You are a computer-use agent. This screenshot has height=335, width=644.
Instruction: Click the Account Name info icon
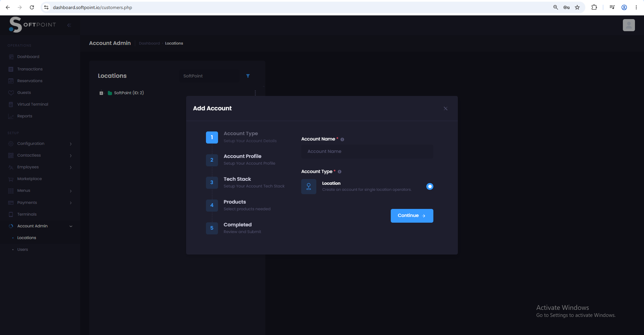coord(342,139)
